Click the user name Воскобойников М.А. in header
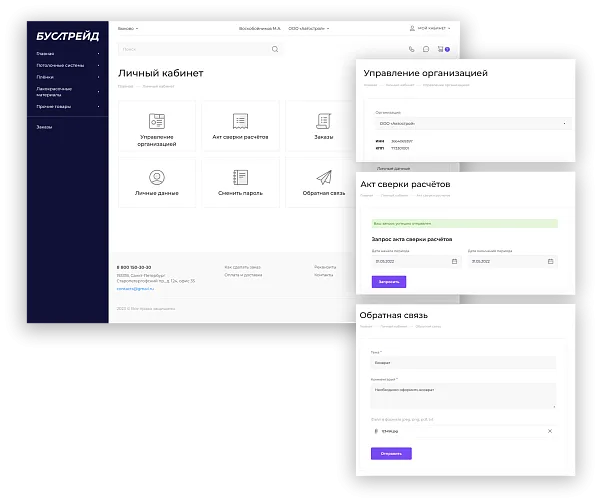The image size is (600, 503). pos(259,29)
